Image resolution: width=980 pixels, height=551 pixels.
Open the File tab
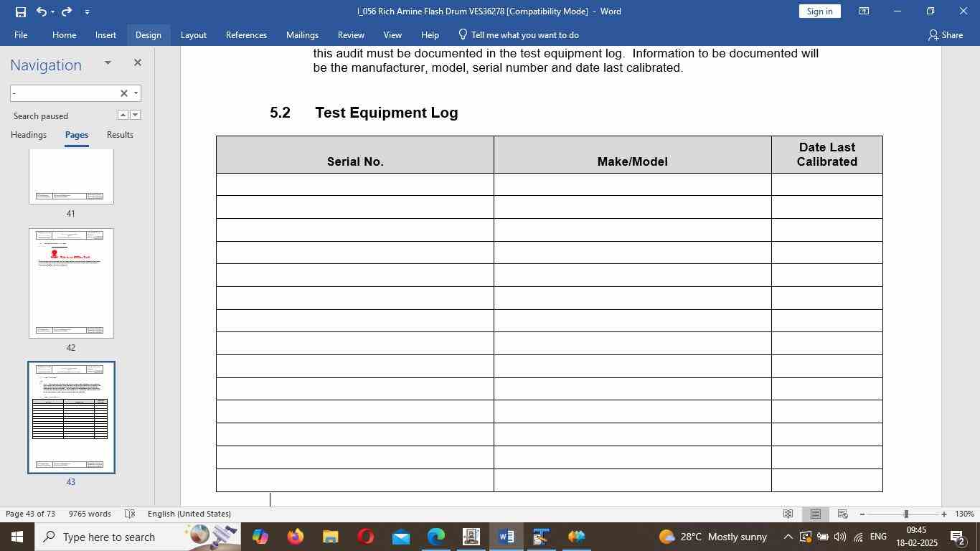tap(21, 34)
